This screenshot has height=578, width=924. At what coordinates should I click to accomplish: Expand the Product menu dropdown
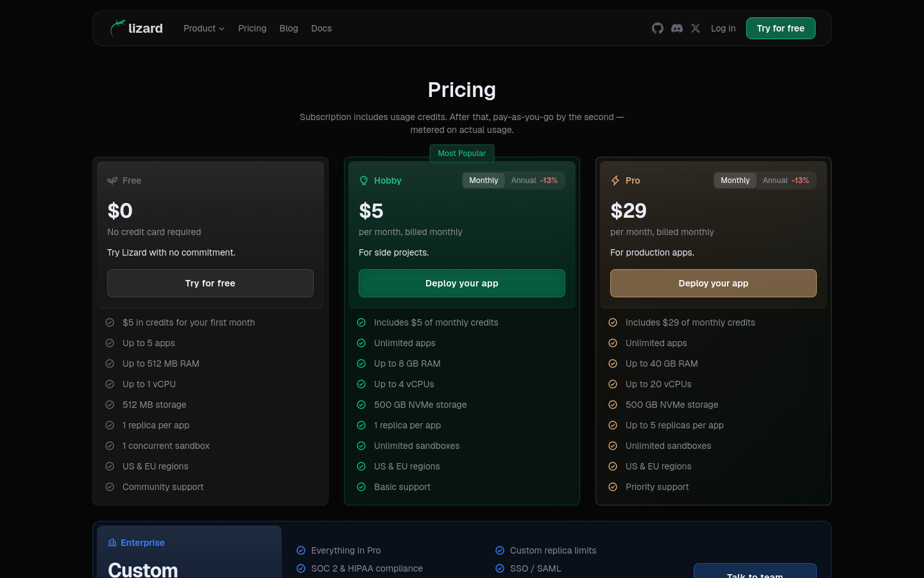point(204,28)
